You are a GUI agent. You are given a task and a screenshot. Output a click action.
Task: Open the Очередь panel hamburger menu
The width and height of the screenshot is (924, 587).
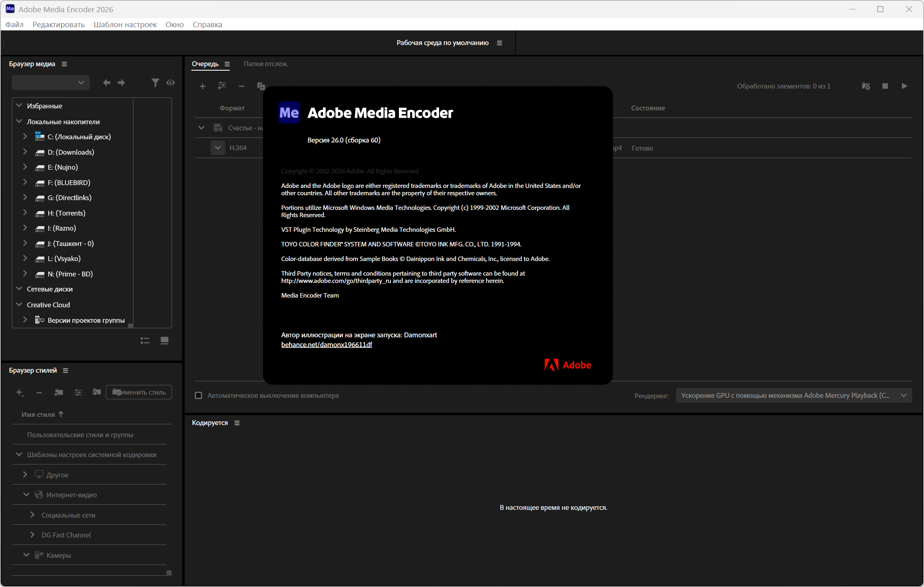point(227,64)
